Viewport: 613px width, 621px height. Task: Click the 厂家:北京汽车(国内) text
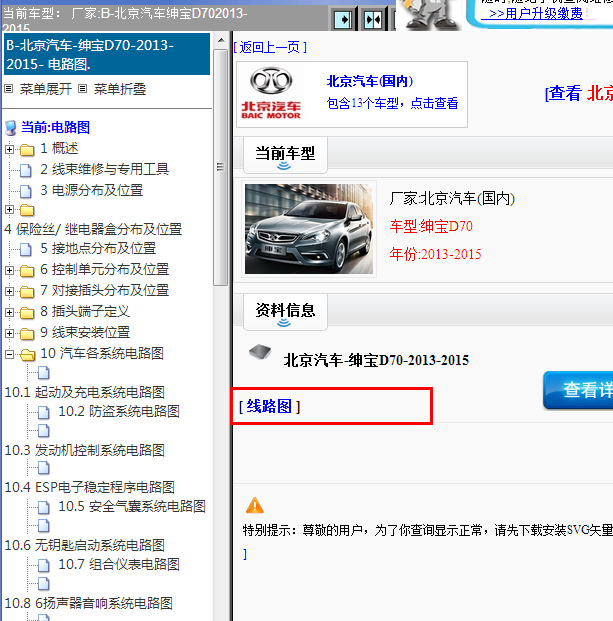point(452,198)
